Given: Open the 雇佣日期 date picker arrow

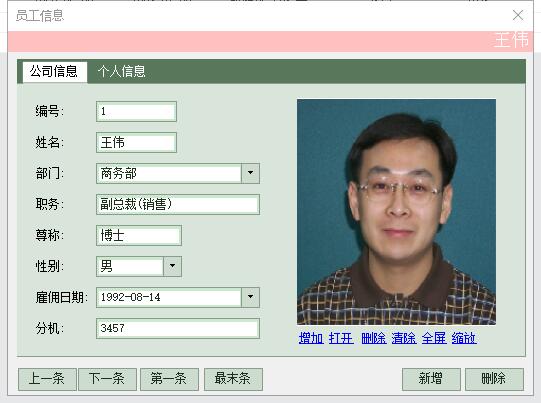Looking at the screenshot, I should coord(250,297).
